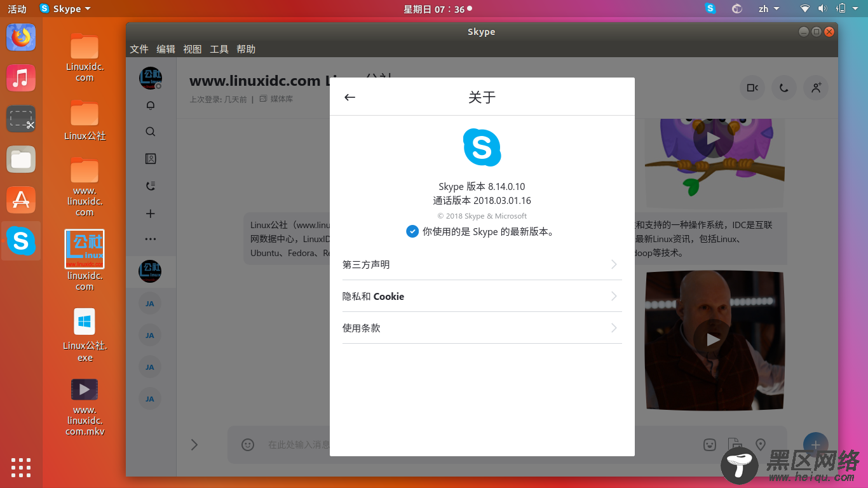Viewport: 868px width, 488px height.
Task: Open the calls list in Skype sidebar
Action: [x=151, y=186]
